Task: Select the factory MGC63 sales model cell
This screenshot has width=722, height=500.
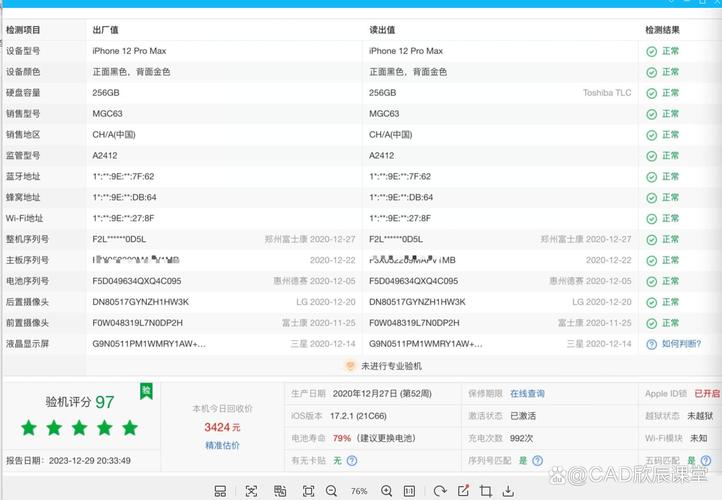Action: [x=107, y=114]
